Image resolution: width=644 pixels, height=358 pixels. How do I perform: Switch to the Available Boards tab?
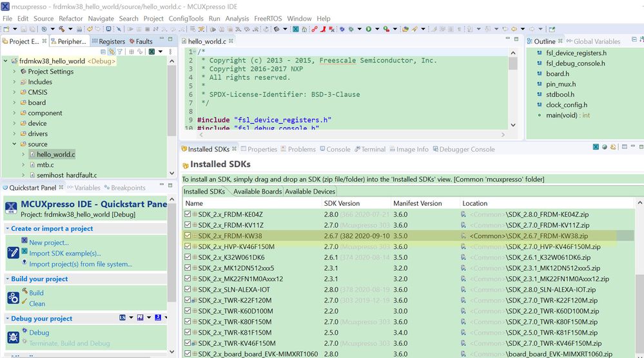coord(257,192)
